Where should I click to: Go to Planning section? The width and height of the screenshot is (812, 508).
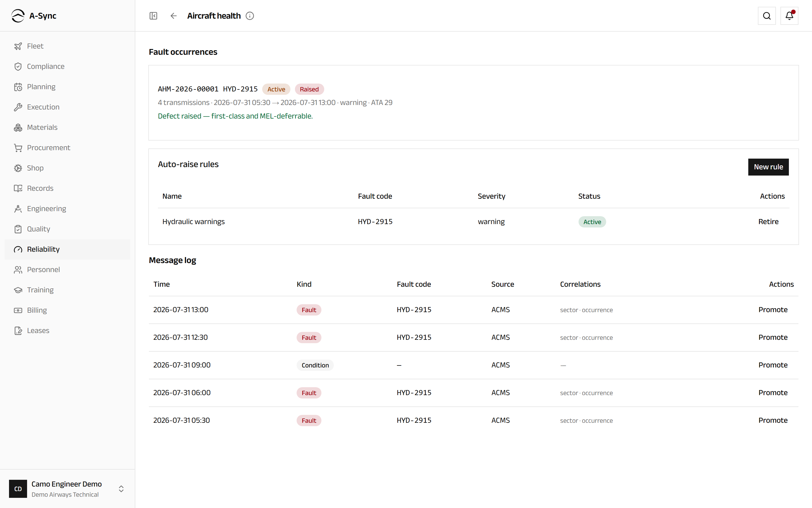[67, 87]
